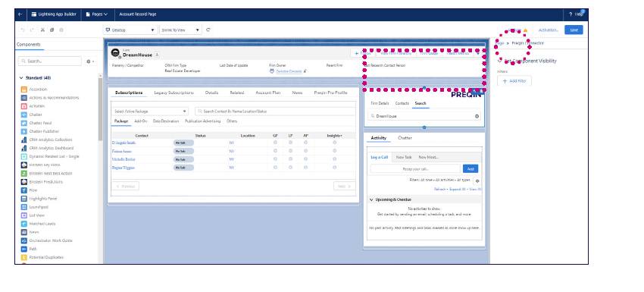The image size is (644, 292).
Task: Select the CRM Analytics Collection icon
Action: tap(23, 140)
